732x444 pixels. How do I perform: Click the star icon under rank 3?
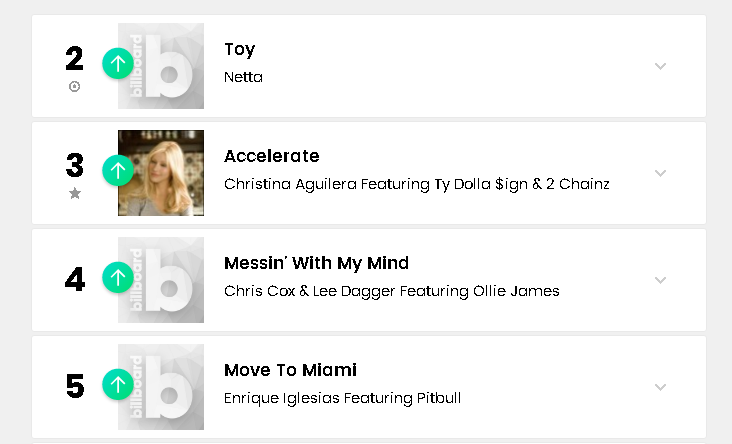tap(74, 194)
